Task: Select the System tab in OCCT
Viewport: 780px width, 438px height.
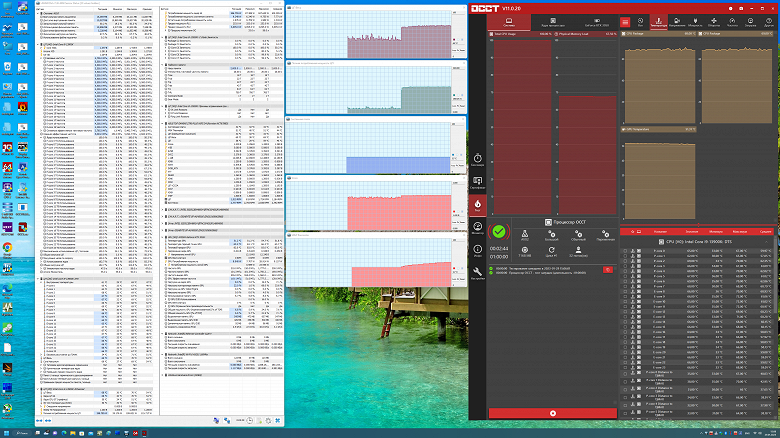Action: (509, 22)
